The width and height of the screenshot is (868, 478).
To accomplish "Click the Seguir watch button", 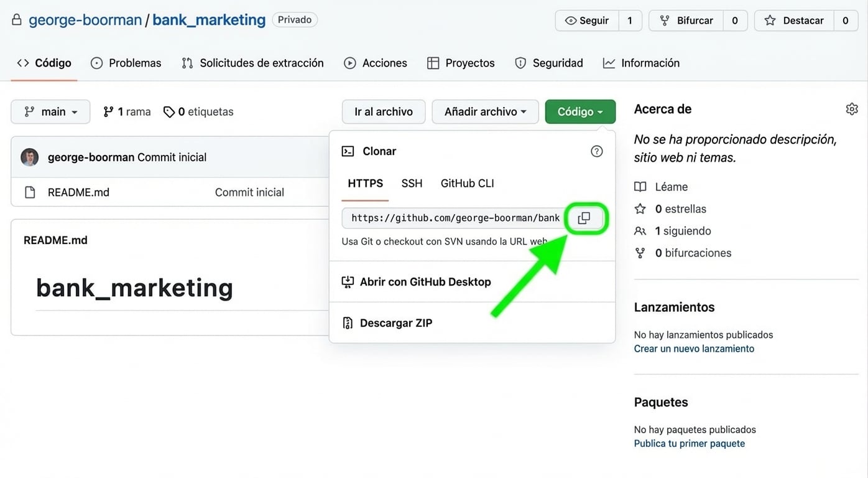I will point(587,21).
